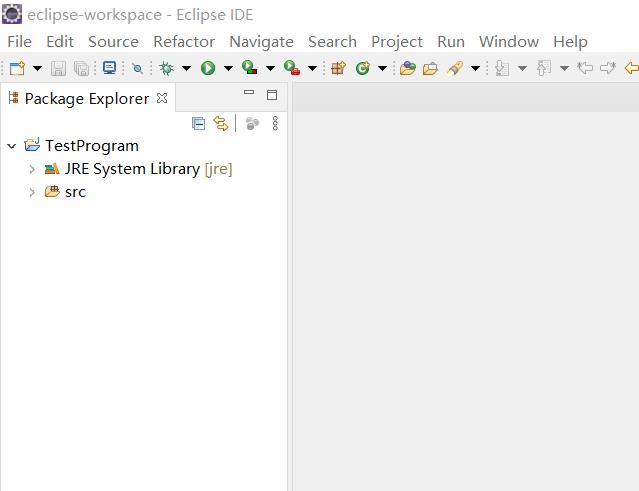The height and width of the screenshot is (491, 639).
Task: Open the Refactor menu
Action: (x=184, y=42)
